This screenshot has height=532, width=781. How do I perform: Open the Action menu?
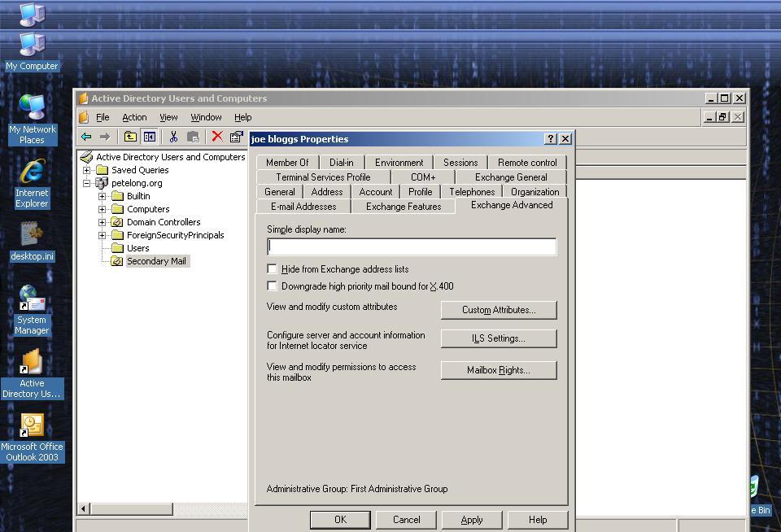(x=134, y=117)
